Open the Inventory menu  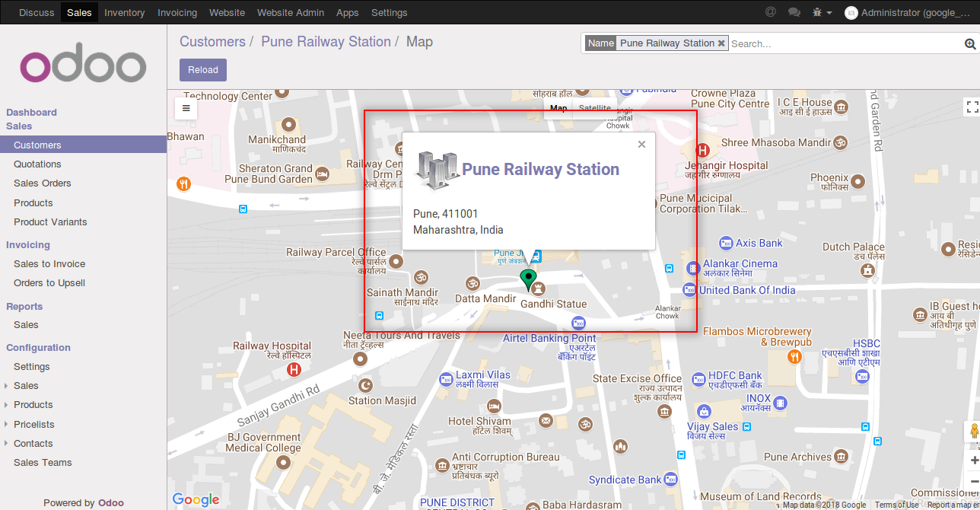click(125, 12)
